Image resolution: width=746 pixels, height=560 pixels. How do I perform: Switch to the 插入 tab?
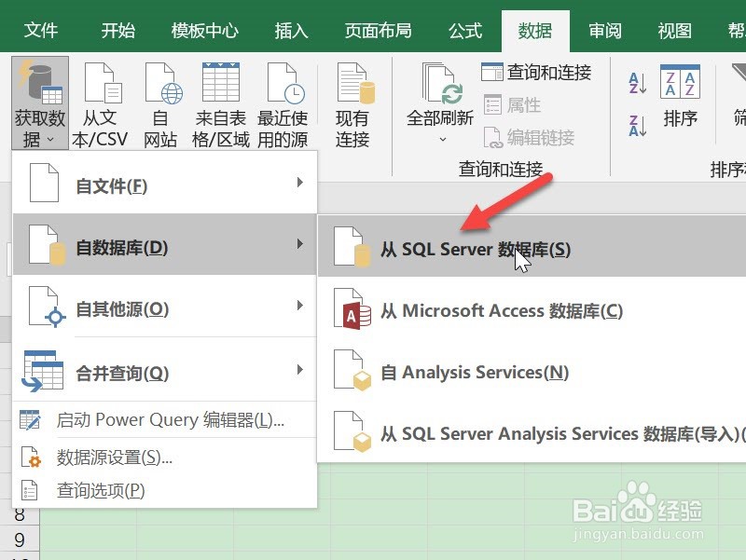[291, 31]
